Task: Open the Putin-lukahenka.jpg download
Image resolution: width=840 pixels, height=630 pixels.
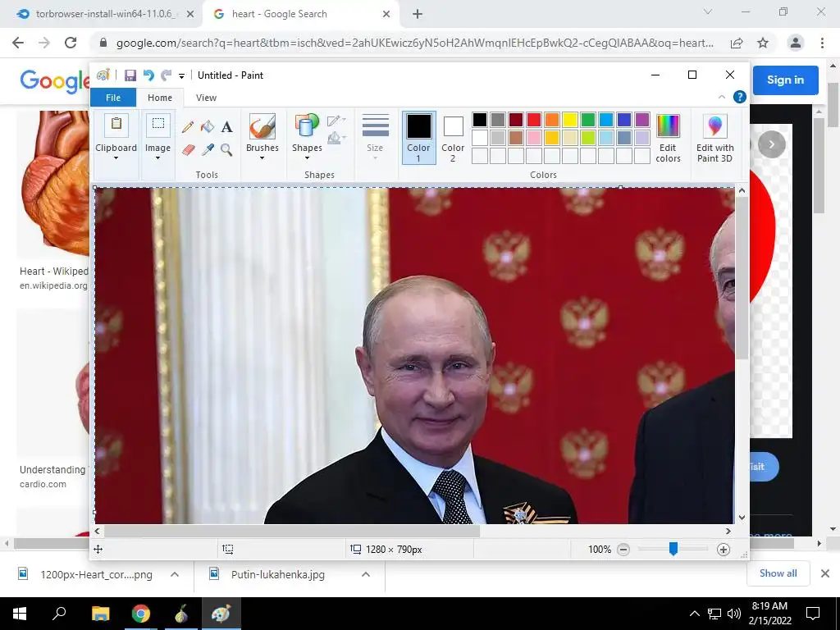Action: click(277, 574)
